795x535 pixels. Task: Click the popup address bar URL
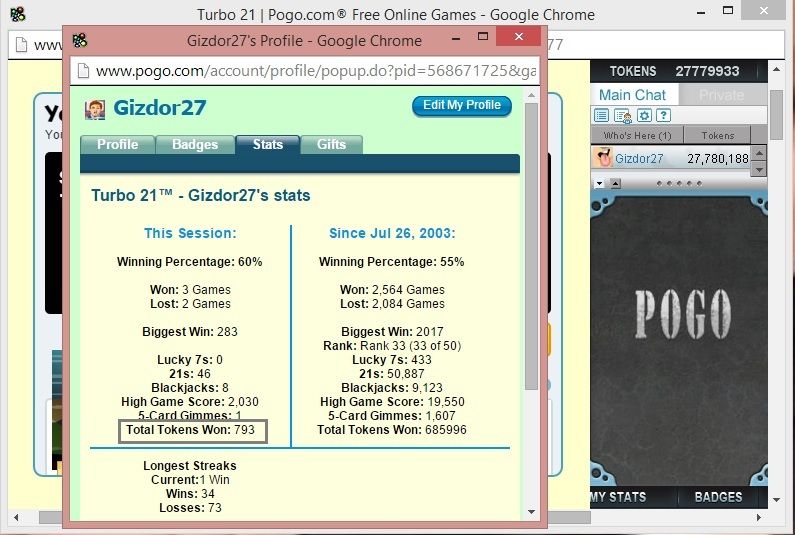point(315,71)
